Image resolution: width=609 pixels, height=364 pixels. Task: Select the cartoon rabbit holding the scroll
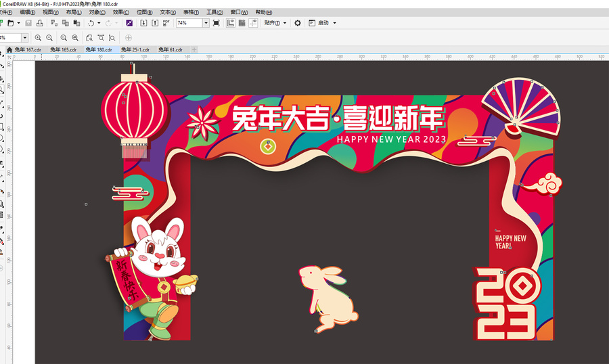tap(152, 279)
